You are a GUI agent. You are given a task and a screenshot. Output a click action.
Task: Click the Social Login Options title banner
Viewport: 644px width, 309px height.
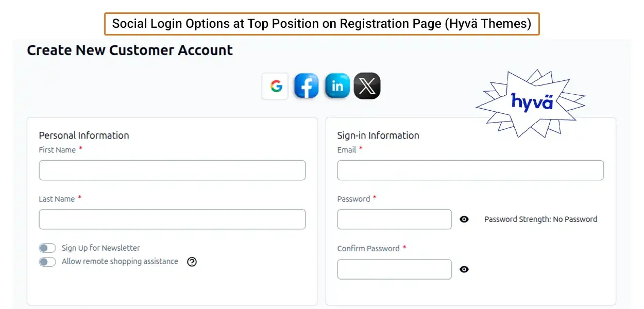point(321,24)
